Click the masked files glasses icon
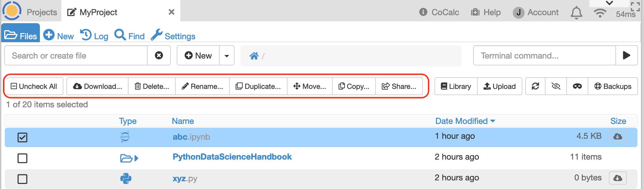Image resolution: width=644 pixels, height=189 pixels. [x=577, y=86]
